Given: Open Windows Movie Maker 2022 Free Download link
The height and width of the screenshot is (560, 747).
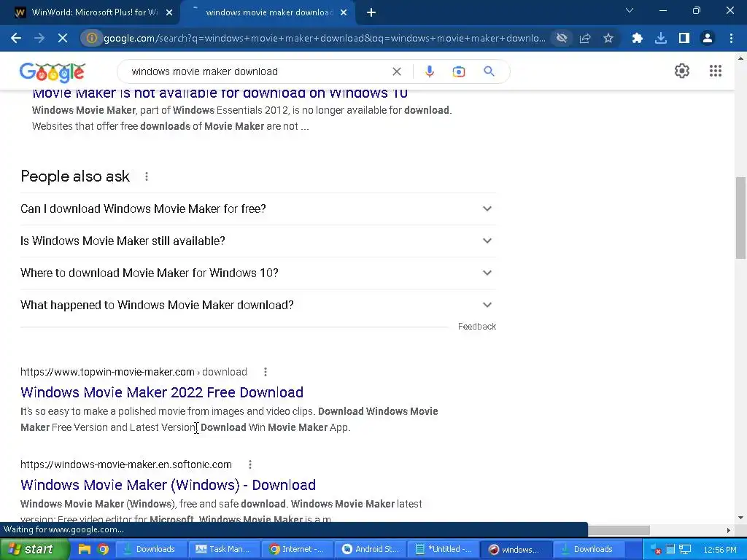Looking at the screenshot, I should point(162,392).
